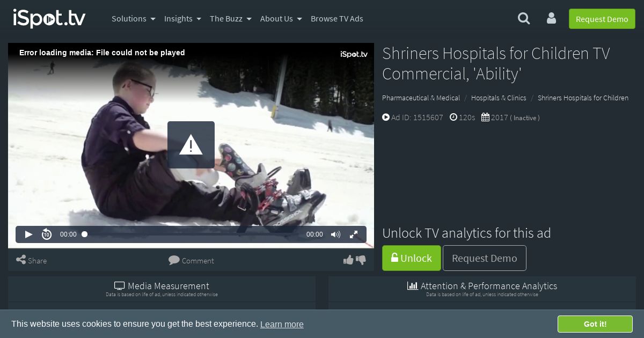Open the Hospitals & Clinics category link
The image size is (644, 338).
click(x=499, y=98)
